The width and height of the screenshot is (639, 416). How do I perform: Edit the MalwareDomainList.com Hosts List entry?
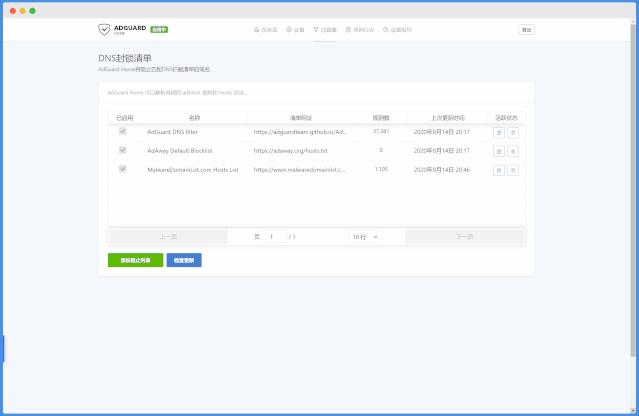[x=499, y=170]
